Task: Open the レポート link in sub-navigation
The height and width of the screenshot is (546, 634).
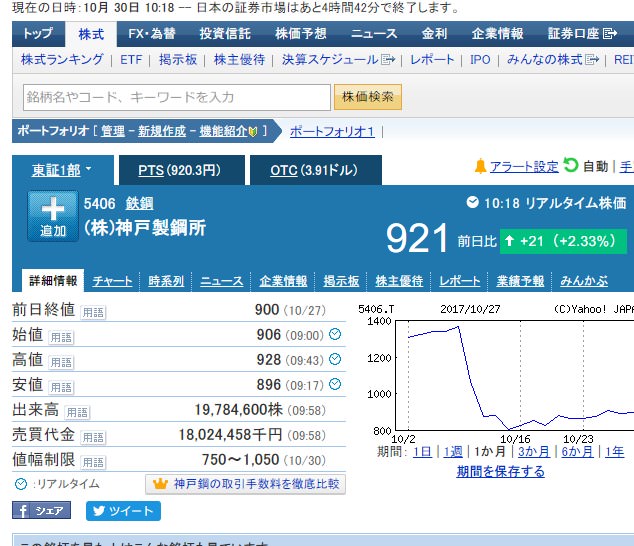Action: 432,60
